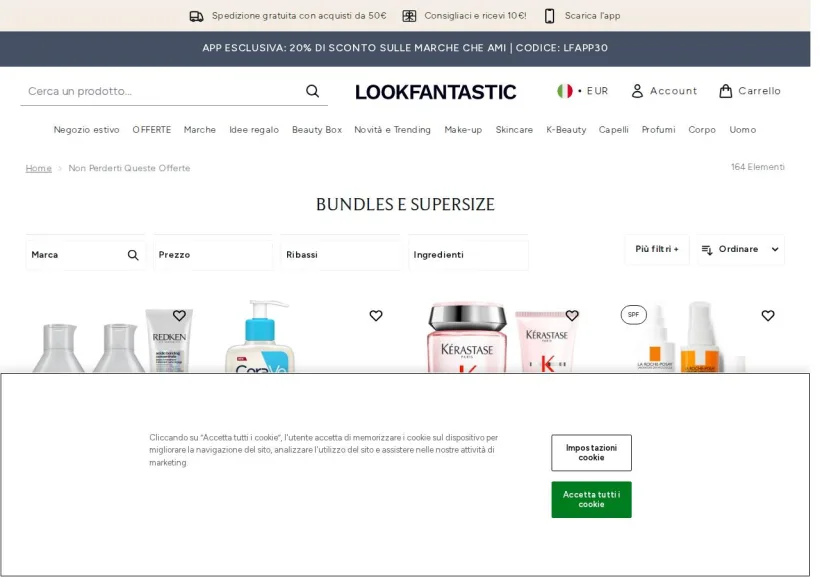The image size is (820, 577).
Task: Open the Make-up menu
Action: [463, 130]
